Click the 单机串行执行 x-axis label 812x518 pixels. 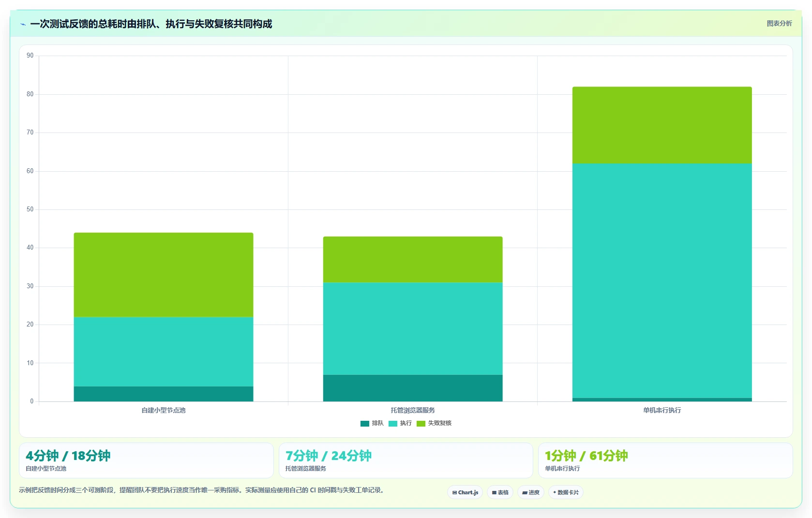pos(662,410)
